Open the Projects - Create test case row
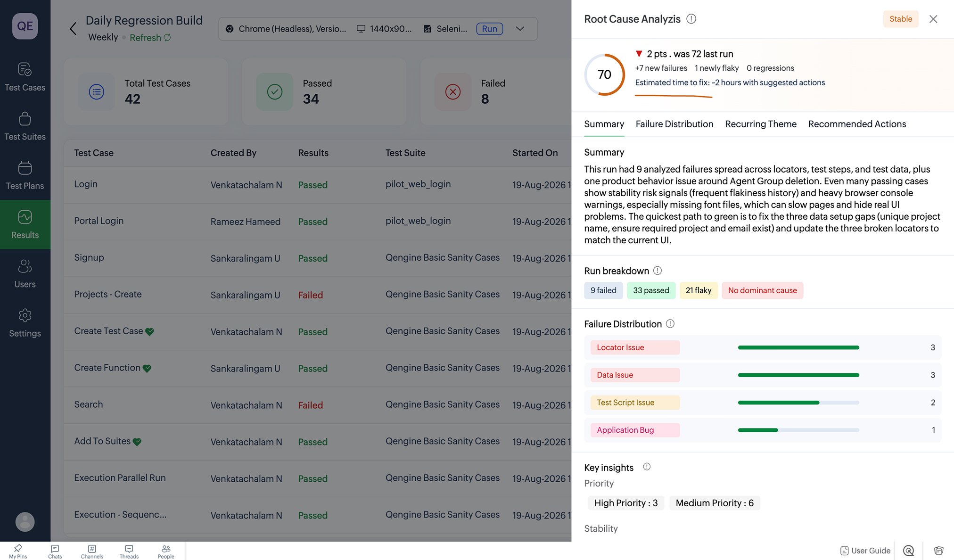954x560 pixels. click(x=318, y=295)
